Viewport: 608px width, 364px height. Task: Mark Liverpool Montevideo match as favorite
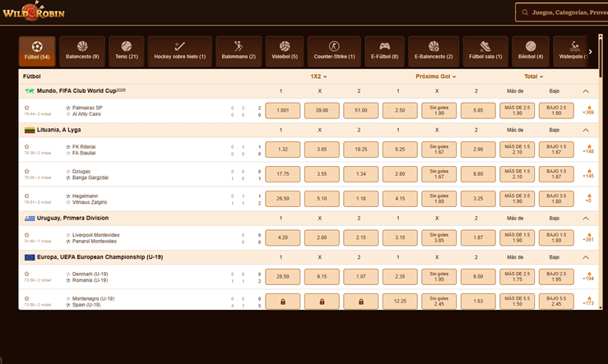26,235
